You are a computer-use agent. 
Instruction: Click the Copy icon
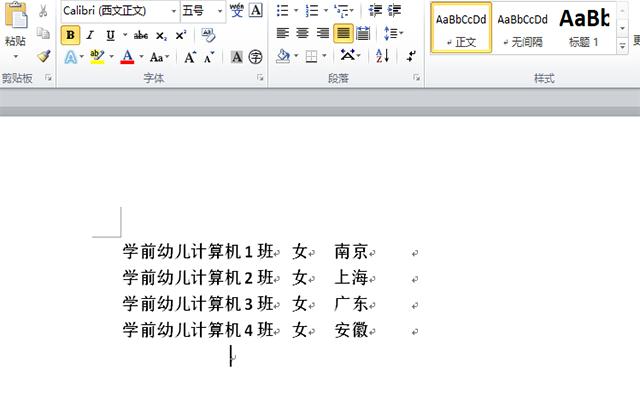tap(43, 33)
